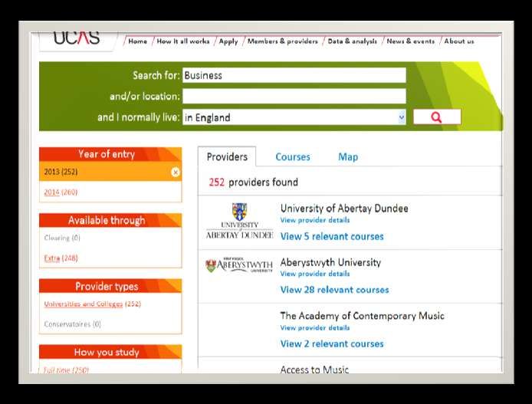Open University of Abertay Dundee logo
The image size is (532, 404).
click(239, 222)
